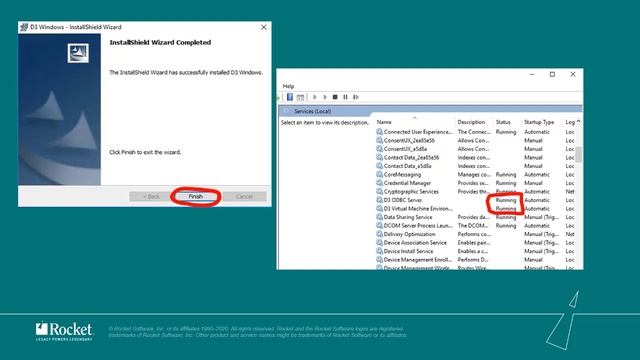This screenshot has height=360, width=640.
Task: Close the D3 Windows InstallShield Wizard window
Action: 264,27
